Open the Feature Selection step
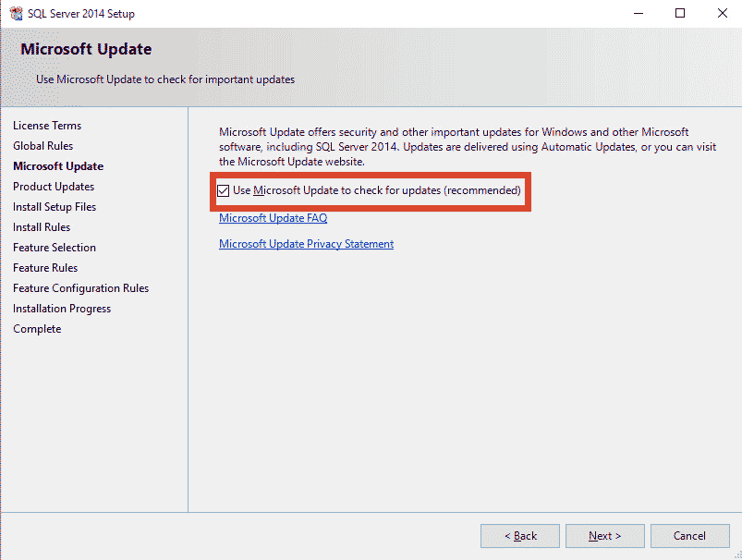 (54, 247)
